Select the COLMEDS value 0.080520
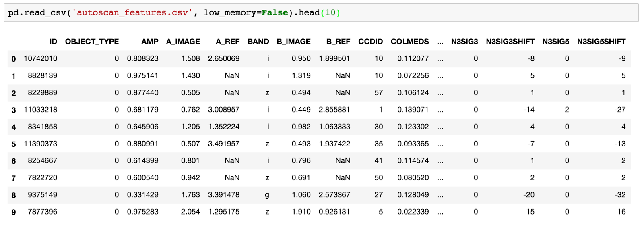Image resolution: width=644 pixels, height=225 pixels. pyautogui.click(x=413, y=177)
